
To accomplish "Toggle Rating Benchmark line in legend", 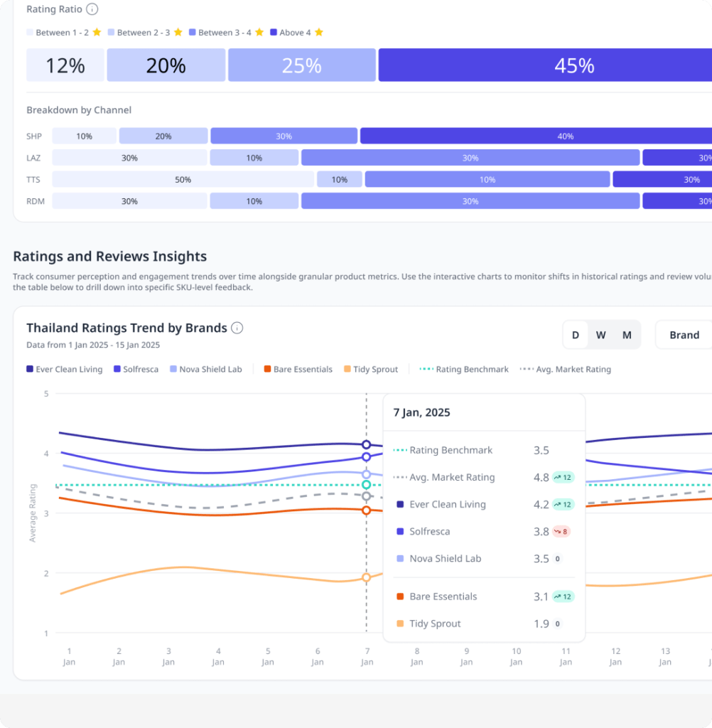I will pyautogui.click(x=464, y=369).
